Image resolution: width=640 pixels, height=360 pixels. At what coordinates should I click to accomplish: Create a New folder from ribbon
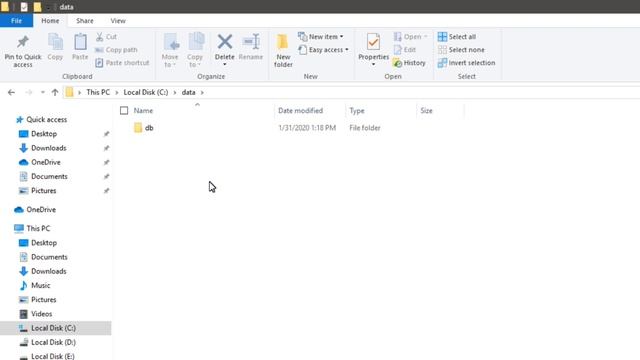[x=283, y=51]
